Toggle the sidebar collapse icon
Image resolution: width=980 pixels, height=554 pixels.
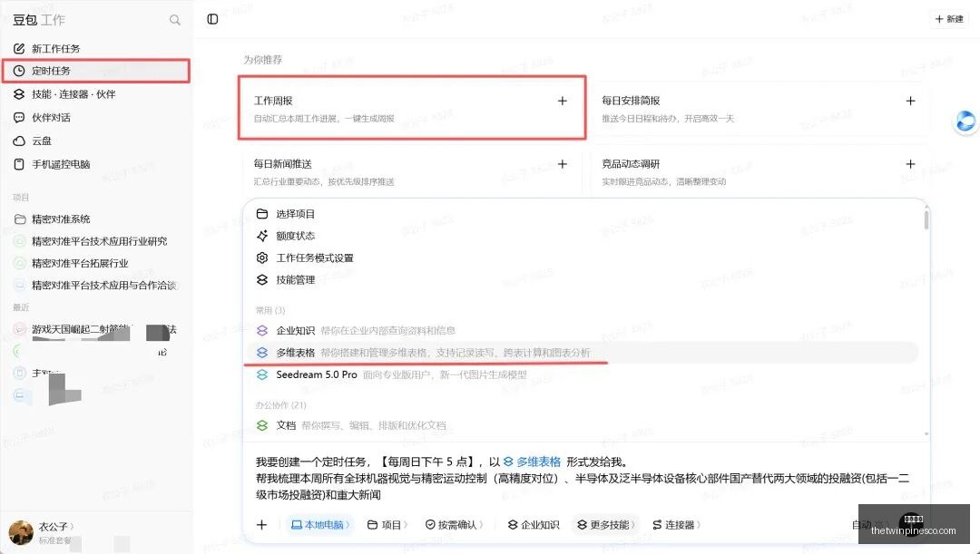[212, 19]
